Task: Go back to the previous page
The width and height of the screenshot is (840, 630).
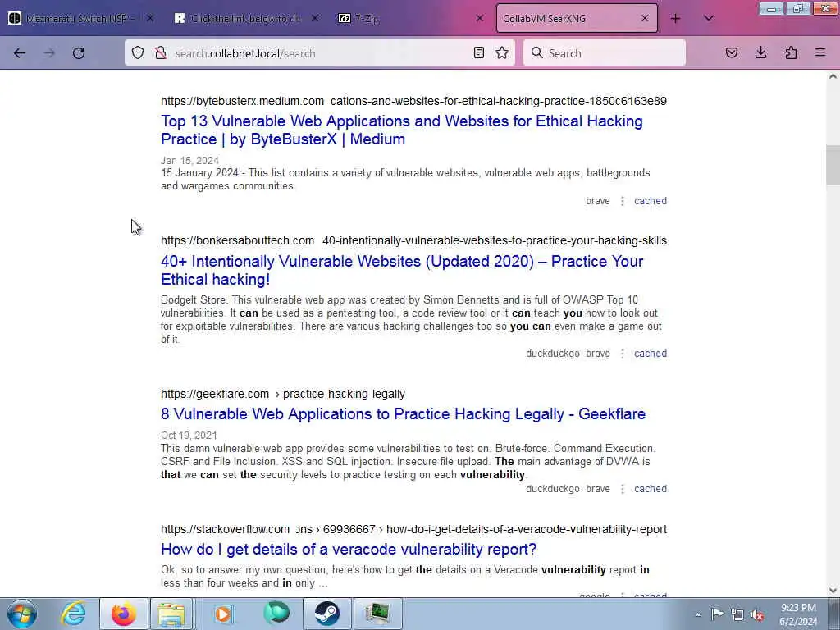Action: (20, 53)
